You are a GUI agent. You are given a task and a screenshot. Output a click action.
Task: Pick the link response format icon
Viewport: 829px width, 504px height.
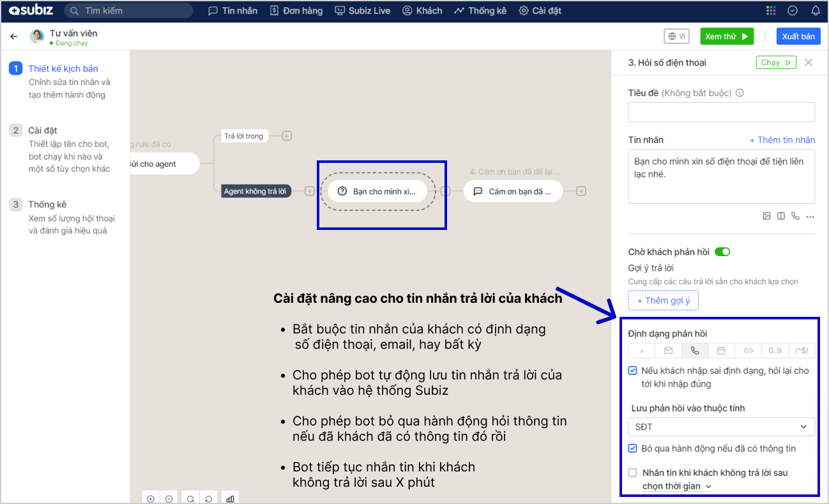pyautogui.click(x=748, y=351)
